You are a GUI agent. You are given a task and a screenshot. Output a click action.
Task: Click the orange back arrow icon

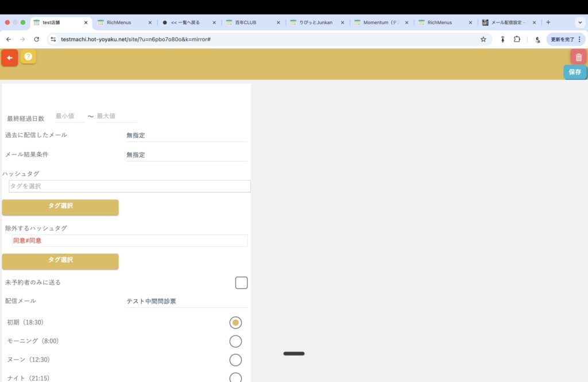click(10, 58)
